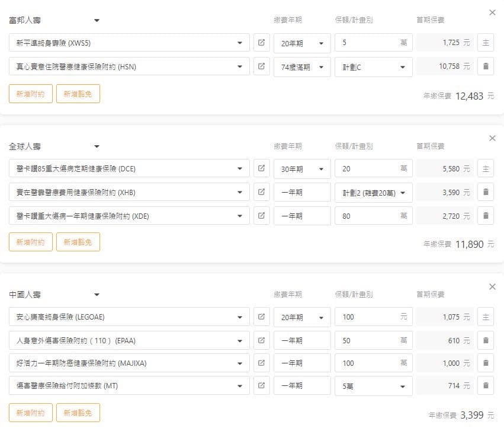
Task: Open external link for 新平準終身壽險 (XWS5)
Action: 261,43
